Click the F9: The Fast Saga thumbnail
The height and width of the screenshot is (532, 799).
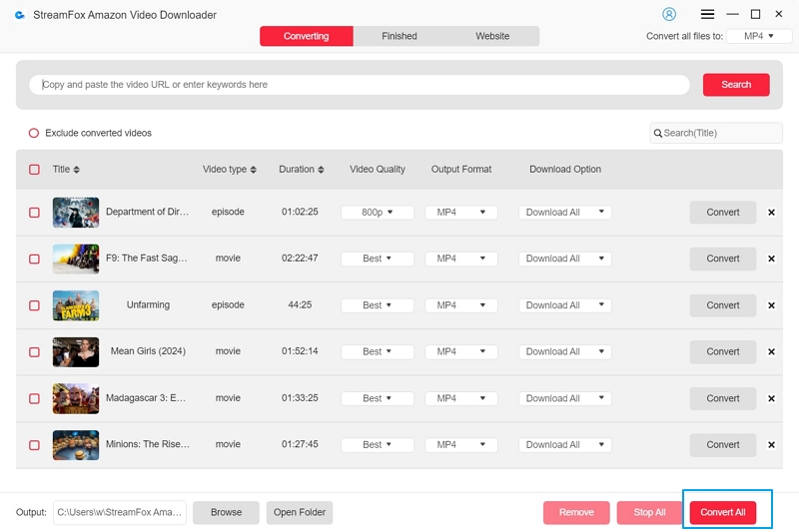coord(76,260)
